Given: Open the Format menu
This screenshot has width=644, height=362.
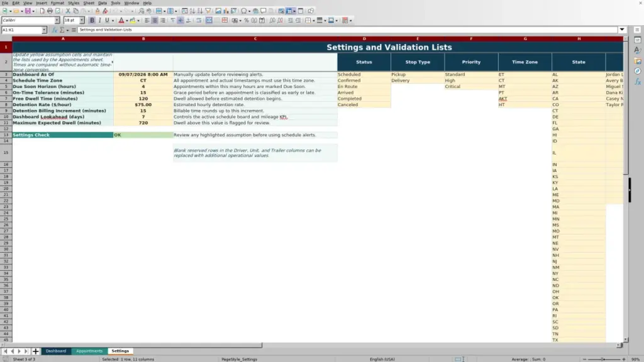Looking at the screenshot, I should [57, 3].
